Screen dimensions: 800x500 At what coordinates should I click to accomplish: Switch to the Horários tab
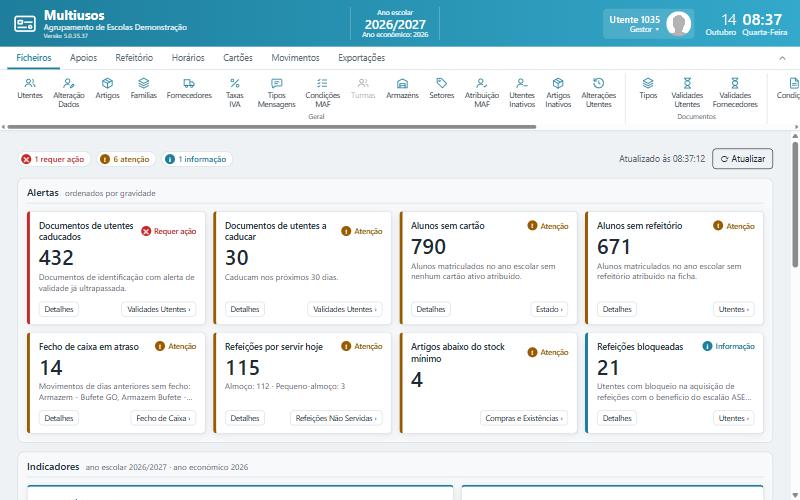(x=188, y=58)
